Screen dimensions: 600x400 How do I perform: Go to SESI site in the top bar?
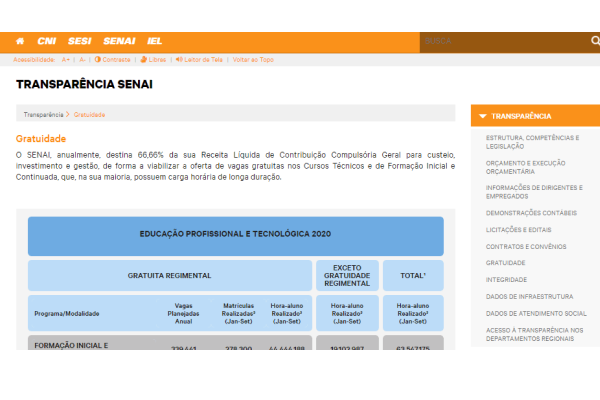point(80,41)
